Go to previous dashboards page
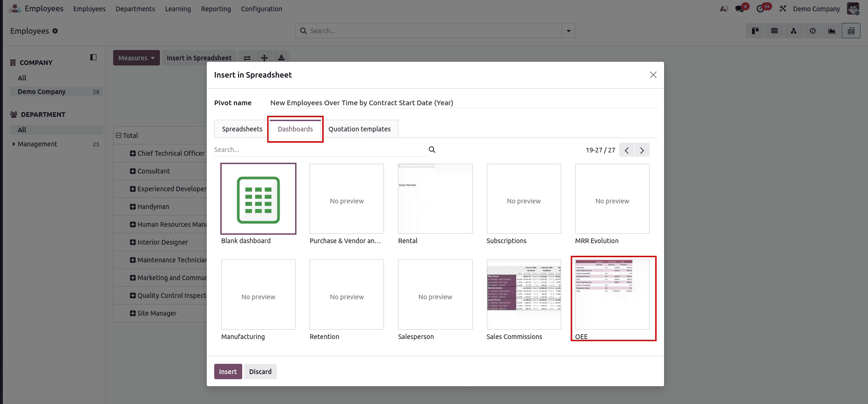The image size is (868, 404). [x=627, y=150]
